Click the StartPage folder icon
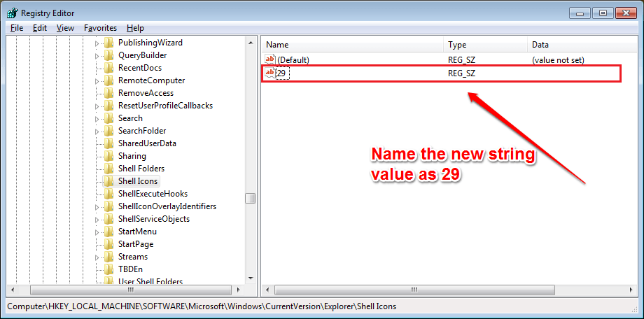 click(x=108, y=244)
